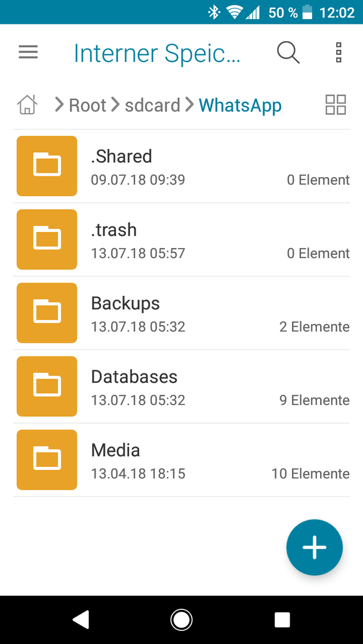The image size is (363, 644).
Task: Click chevron before WhatsApp breadcrumb
Action: (189, 105)
